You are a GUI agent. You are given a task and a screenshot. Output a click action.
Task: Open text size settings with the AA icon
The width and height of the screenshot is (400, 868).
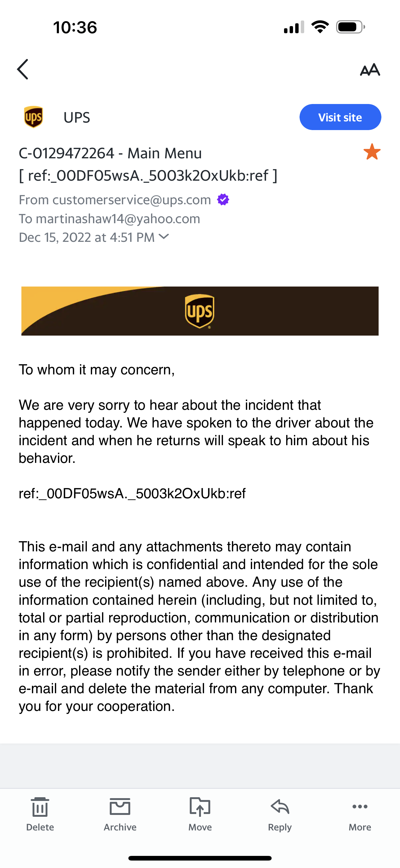click(370, 70)
